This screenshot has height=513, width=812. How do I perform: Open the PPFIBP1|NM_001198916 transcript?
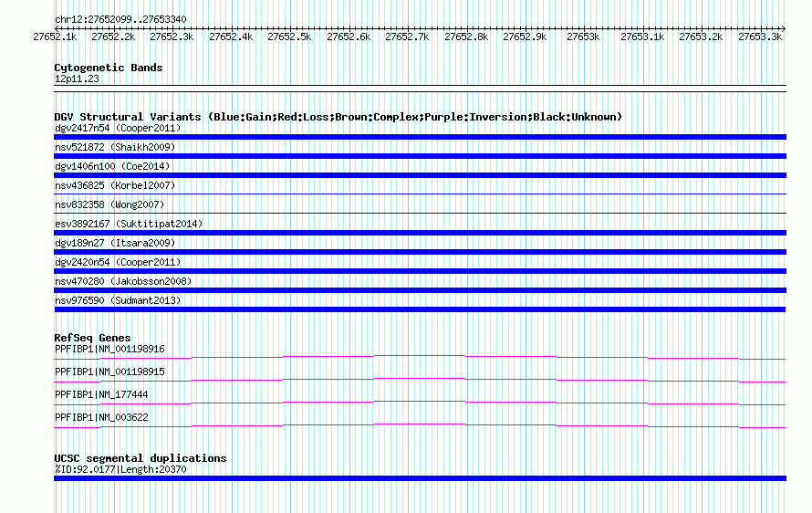109,349
